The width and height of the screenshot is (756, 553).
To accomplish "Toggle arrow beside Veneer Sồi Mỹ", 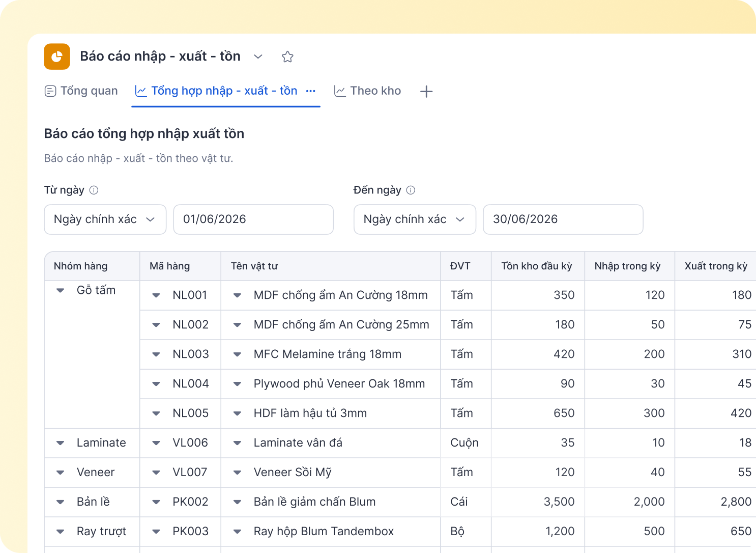I will [237, 473].
